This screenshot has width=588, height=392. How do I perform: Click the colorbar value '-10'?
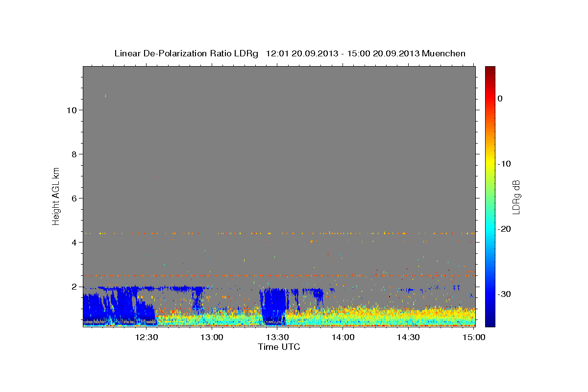pyautogui.click(x=505, y=164)
